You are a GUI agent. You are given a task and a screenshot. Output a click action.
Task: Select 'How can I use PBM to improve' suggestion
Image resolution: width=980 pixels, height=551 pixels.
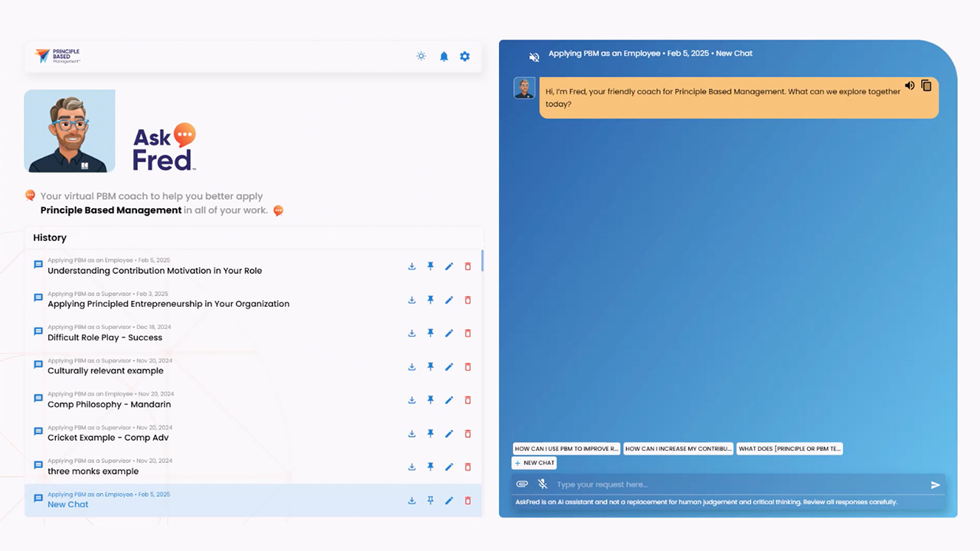tap(566, 449)
